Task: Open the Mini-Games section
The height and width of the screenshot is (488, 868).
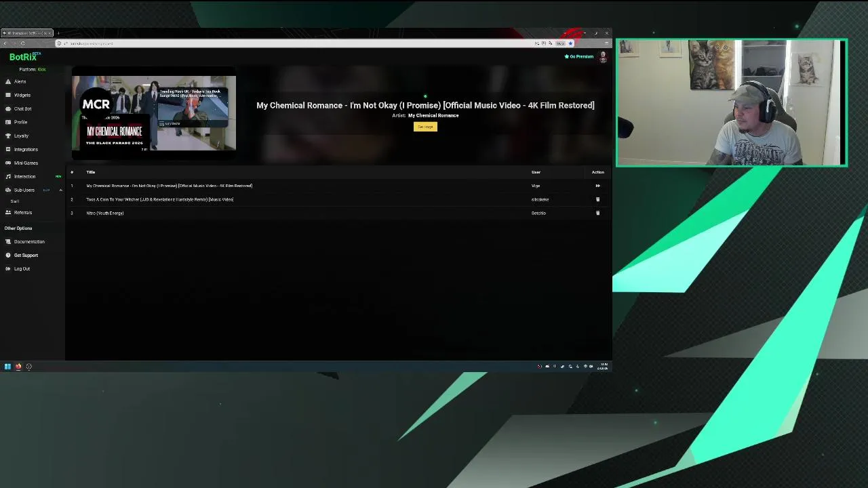Action: 26,163
